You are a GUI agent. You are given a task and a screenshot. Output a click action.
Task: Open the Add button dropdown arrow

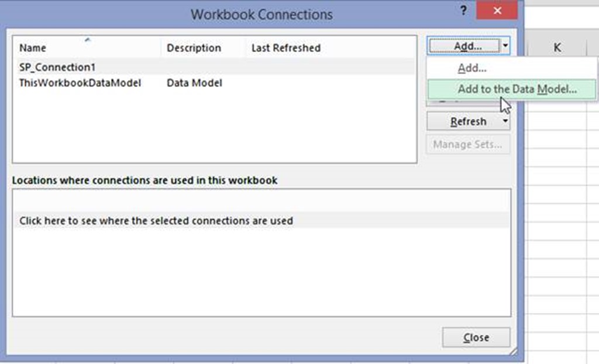(x=505, y=46)
